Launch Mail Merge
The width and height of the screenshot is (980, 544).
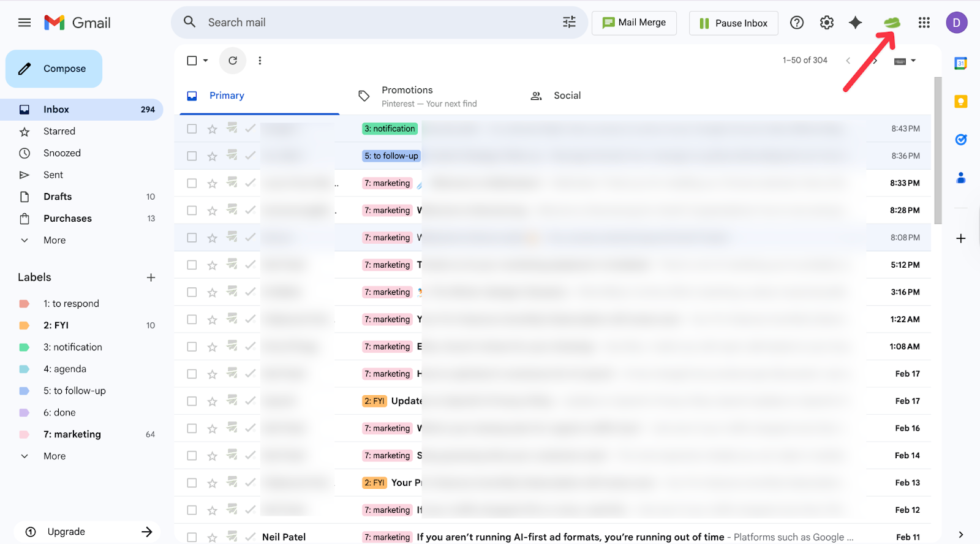[x=634, y=23]
